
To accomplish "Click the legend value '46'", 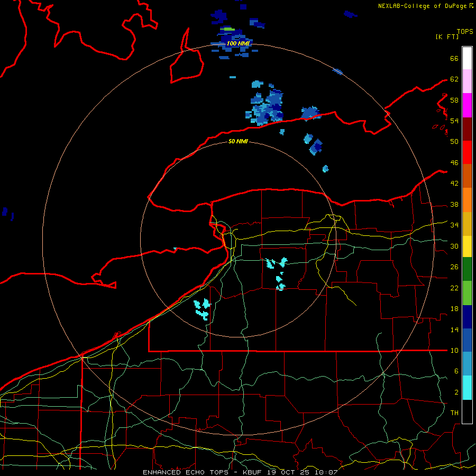I will pos(454,163).
